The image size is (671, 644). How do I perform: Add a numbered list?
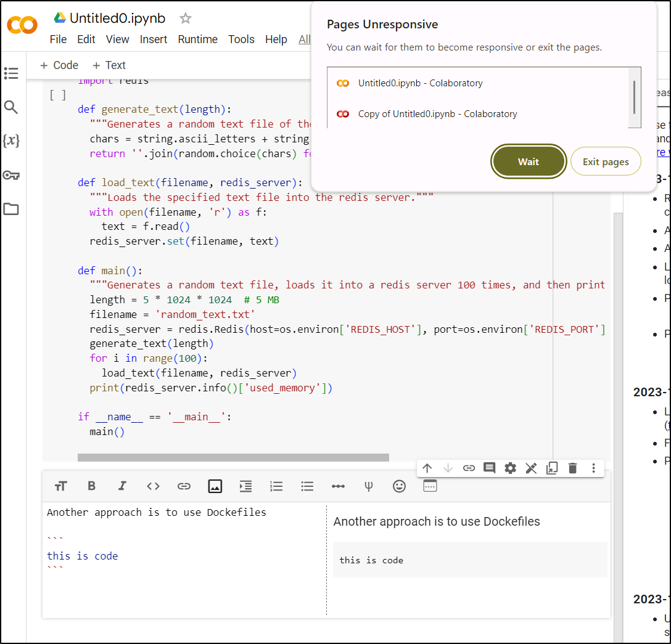(x=276, y=486)
